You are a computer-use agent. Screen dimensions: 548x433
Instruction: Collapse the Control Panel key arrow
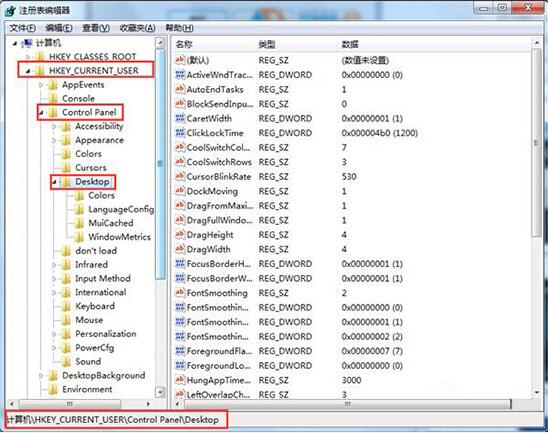(x=41, y=113)
